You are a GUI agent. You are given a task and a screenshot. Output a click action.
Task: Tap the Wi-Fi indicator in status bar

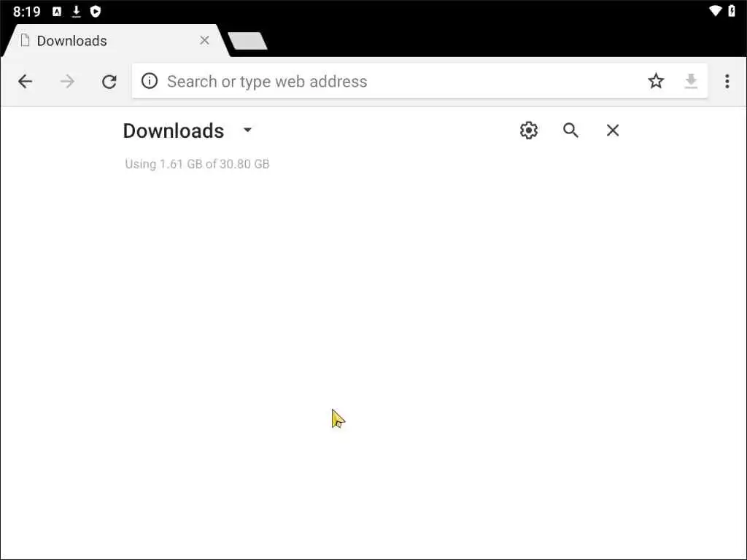[x=715, y=11]
